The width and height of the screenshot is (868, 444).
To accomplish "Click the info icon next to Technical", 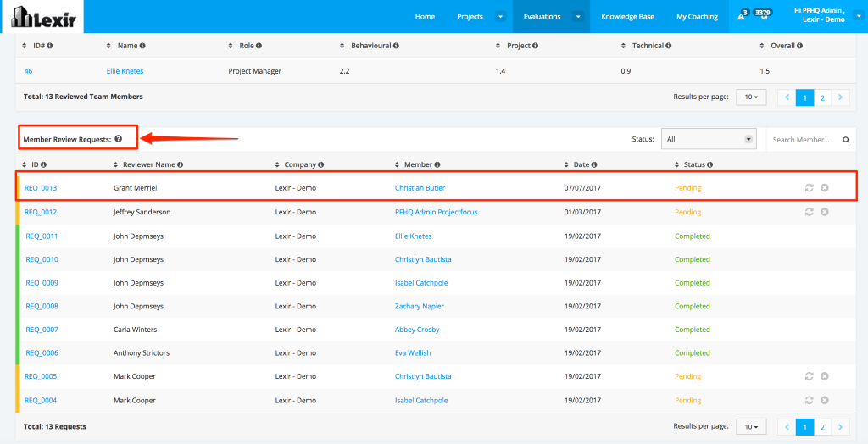I will 669,46.
